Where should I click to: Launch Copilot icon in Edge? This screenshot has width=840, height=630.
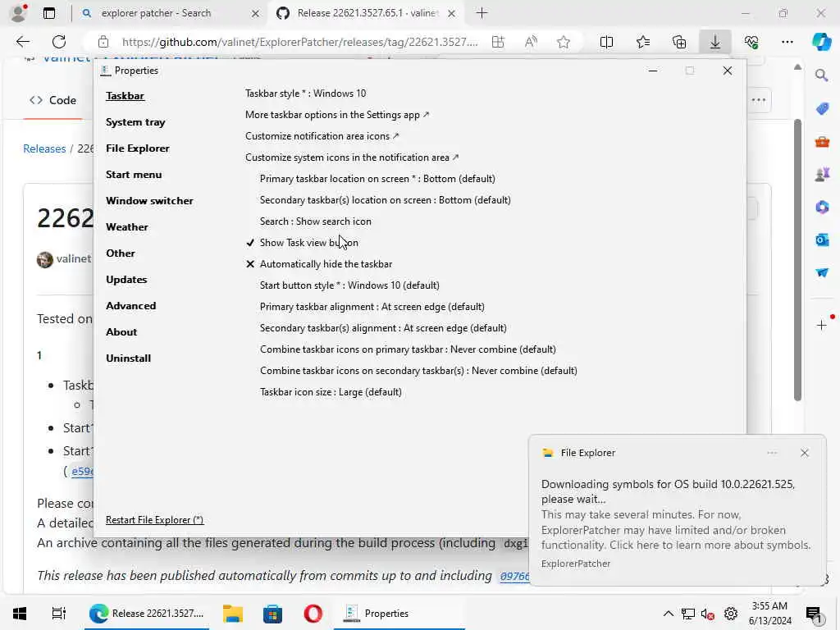822,42
